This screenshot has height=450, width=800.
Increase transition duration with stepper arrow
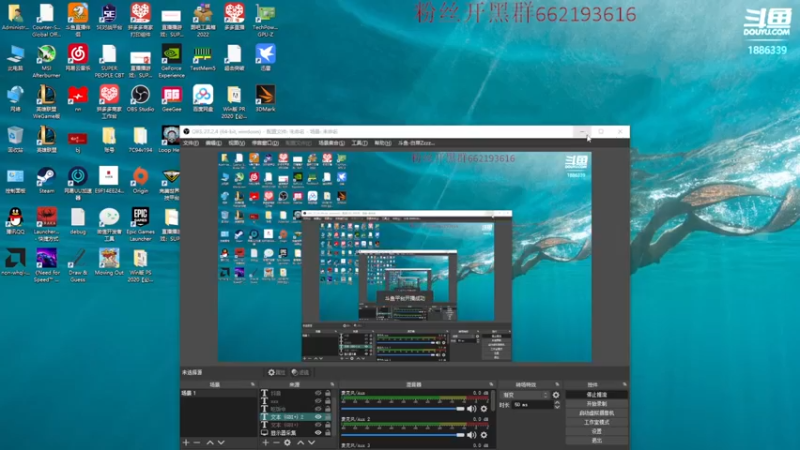click(557, 403)
